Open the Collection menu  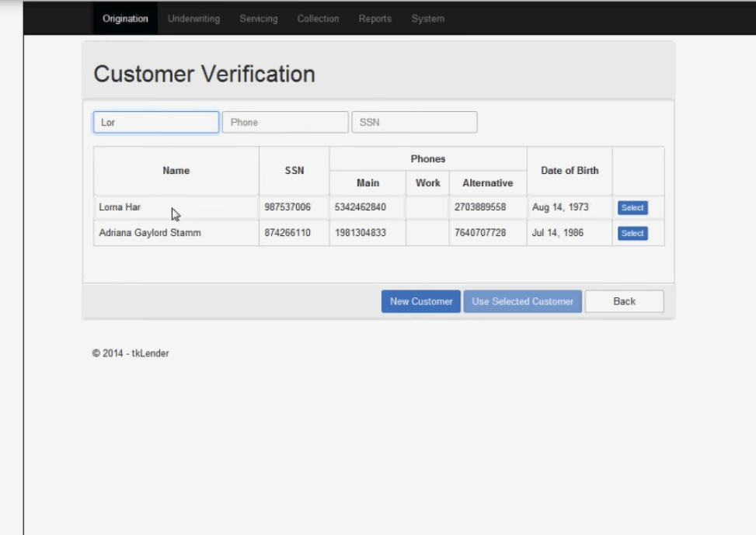[x=318, y=19]
